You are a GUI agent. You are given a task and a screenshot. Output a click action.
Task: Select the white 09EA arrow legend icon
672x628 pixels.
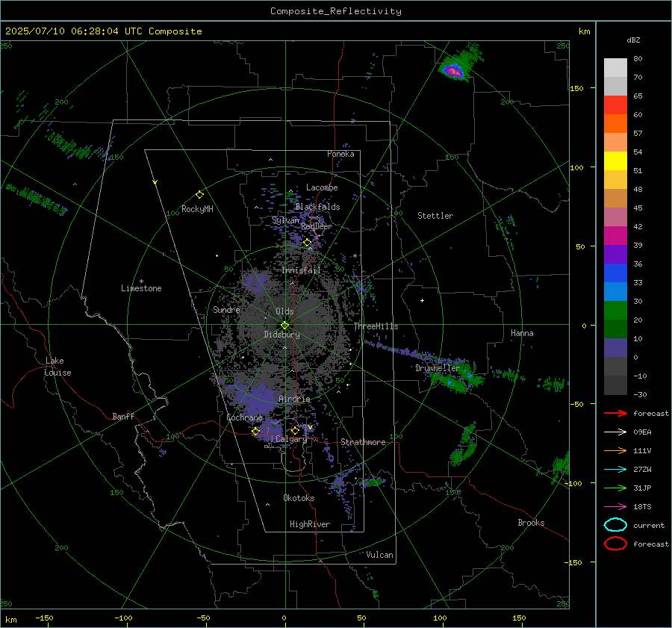click(x=615, y=432)
